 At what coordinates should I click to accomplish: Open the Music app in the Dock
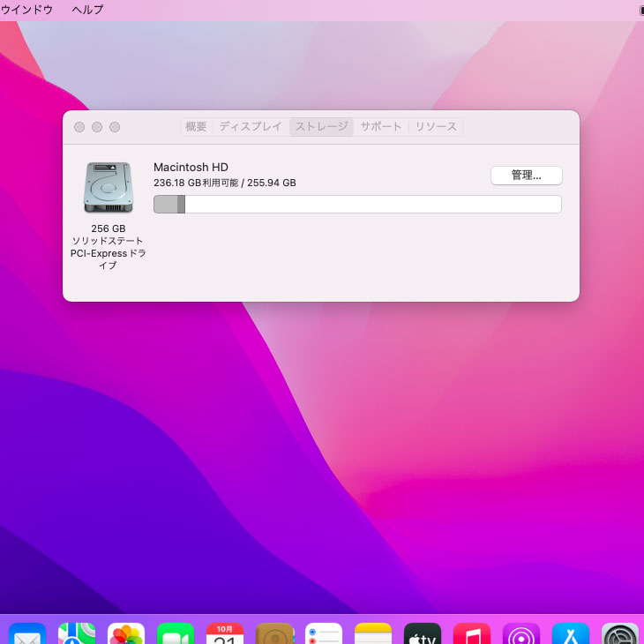pos(472,633)
